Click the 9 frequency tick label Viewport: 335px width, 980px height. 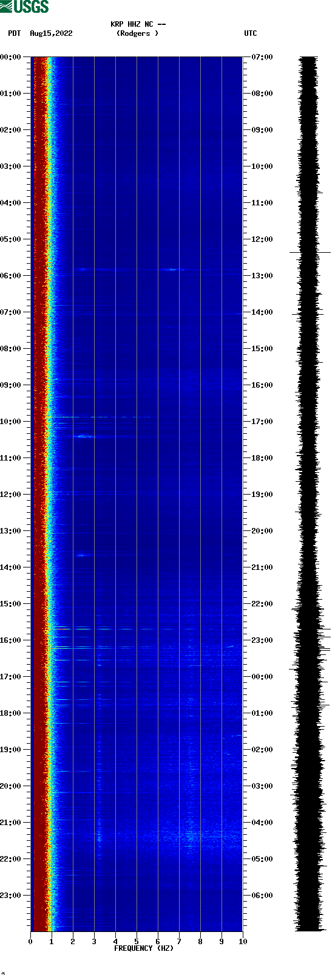(222, 942)
